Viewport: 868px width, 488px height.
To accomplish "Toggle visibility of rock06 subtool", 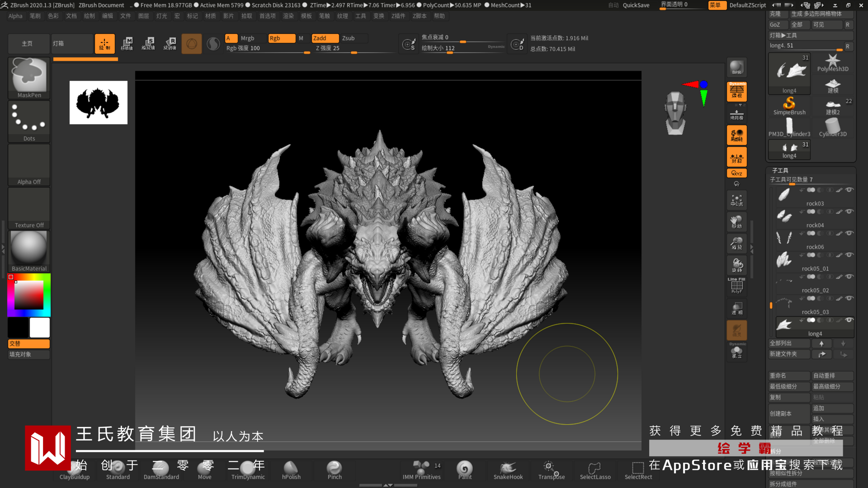I will 849,233.
